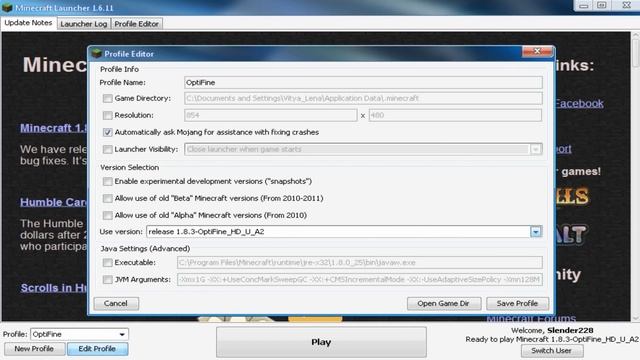
Task: Click the Executable path field
Action: point(360,262)
